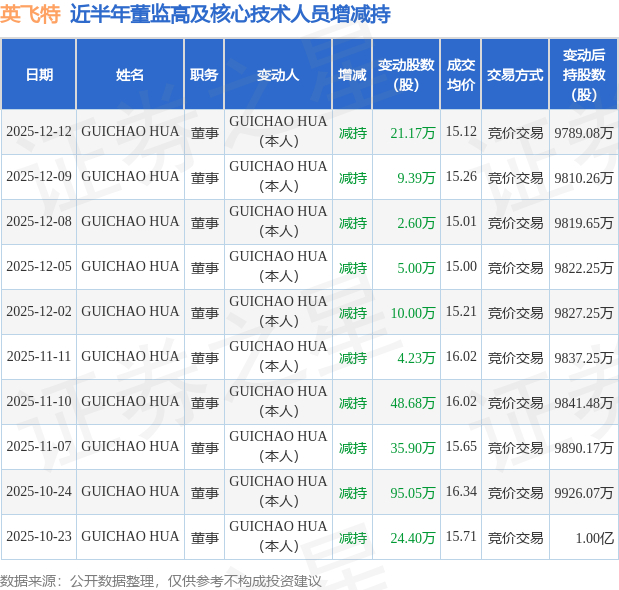The height and width of the screenshot is (590, 619).
Task: Click the share change value 2.60万
Action: tap(416, 223)
